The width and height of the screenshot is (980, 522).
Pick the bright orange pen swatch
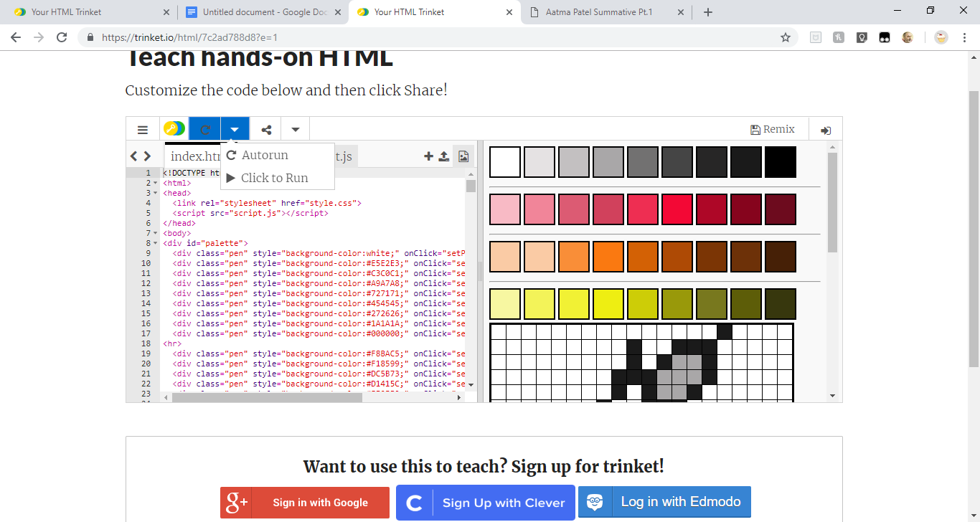click(x=608, y=257)
